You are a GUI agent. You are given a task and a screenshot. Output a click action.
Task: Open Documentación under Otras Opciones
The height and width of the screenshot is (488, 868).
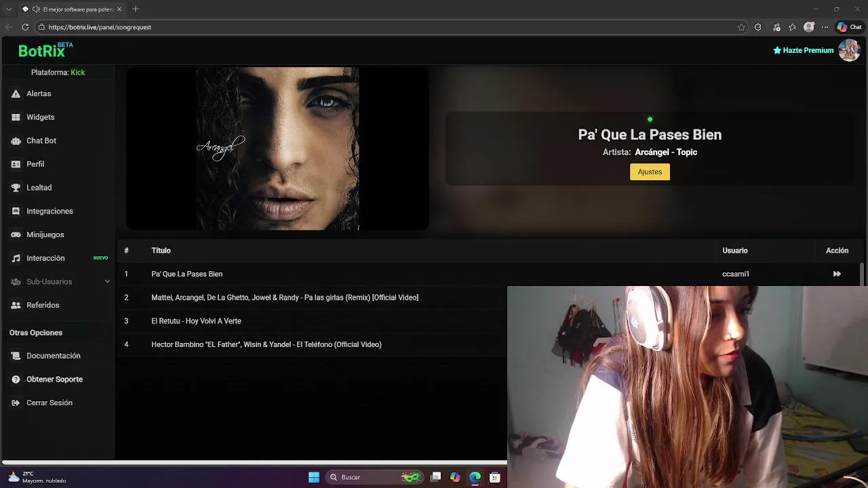53,356
